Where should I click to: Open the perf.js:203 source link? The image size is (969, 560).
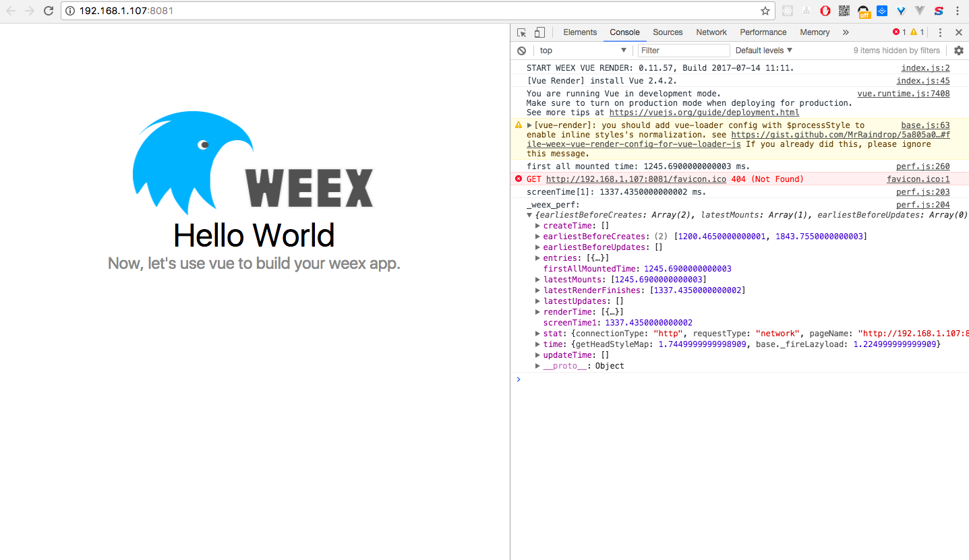pyautogui.click(x=922, y=192)
